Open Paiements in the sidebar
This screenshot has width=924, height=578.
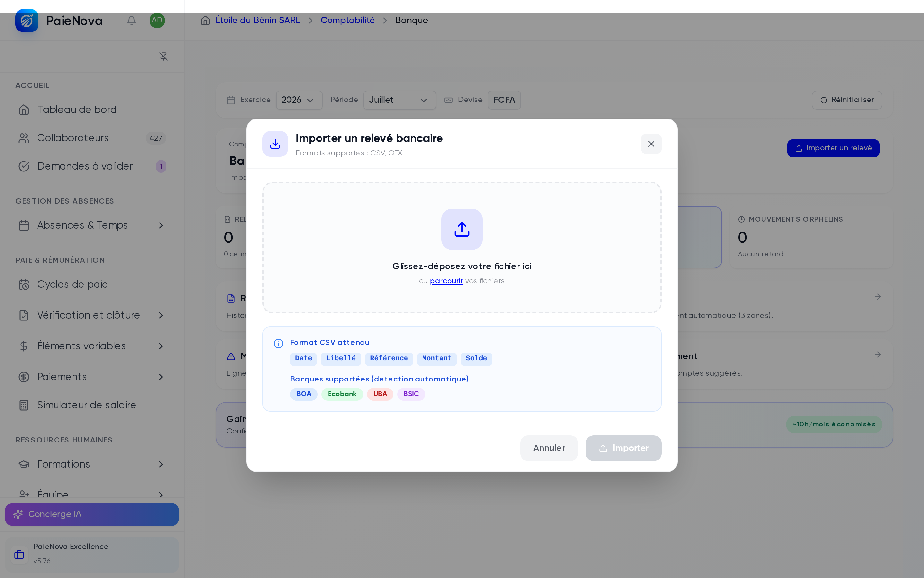pos(92,377)
